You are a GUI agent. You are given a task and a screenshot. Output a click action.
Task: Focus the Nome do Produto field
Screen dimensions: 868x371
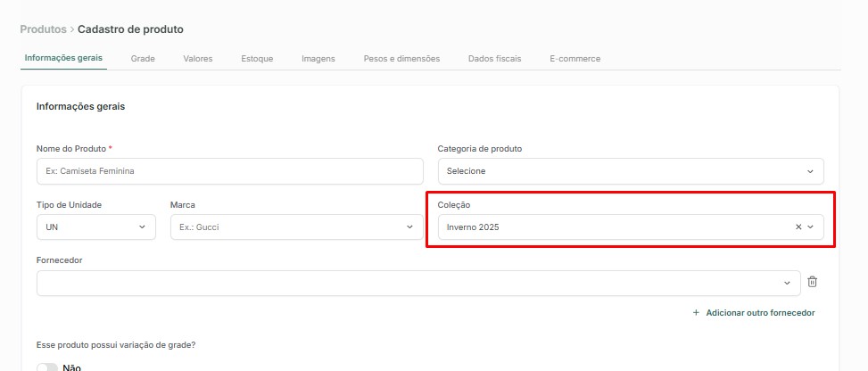click(x=230, y=171)
